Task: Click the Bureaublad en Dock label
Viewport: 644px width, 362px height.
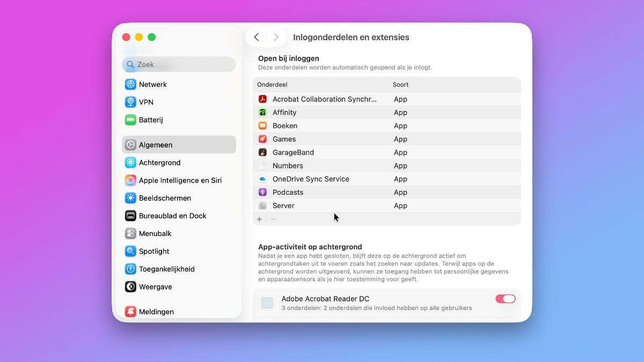Action: click(173, 216)
